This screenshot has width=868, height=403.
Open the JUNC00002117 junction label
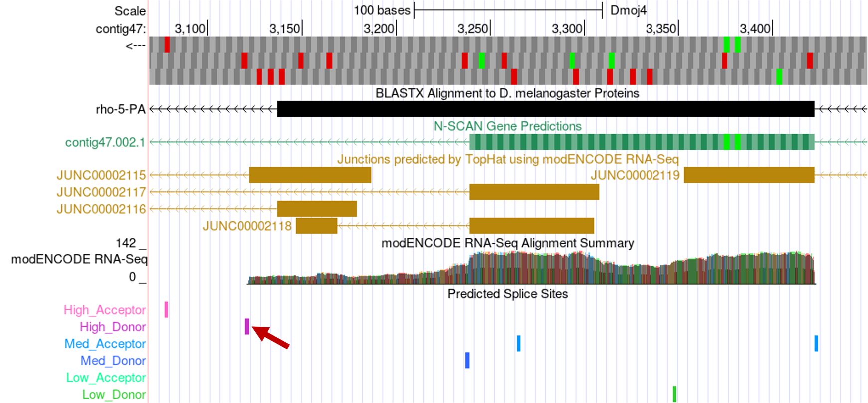pos(101,192)
